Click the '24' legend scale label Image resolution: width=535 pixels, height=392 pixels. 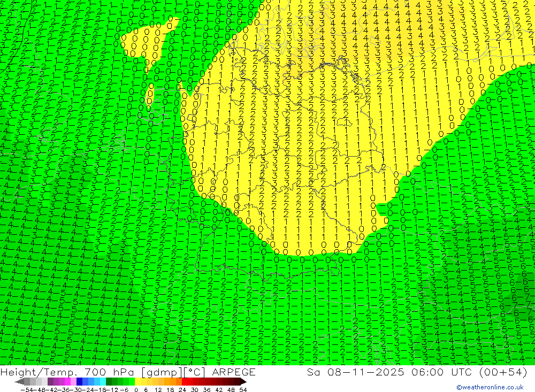tap(182, 390)
